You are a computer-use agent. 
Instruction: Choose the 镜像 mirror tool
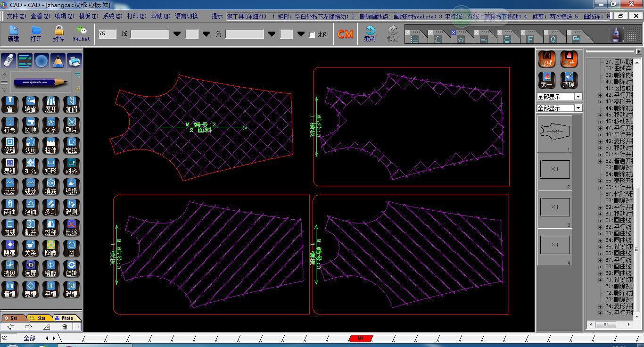tap(51, 268)
